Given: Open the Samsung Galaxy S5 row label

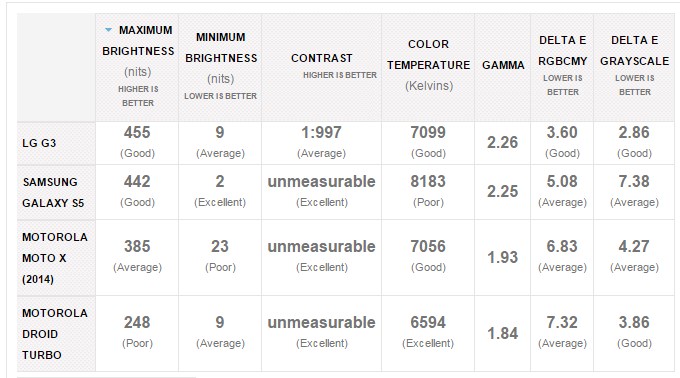Looking at the screenshot, I should (x=53, y=192).
